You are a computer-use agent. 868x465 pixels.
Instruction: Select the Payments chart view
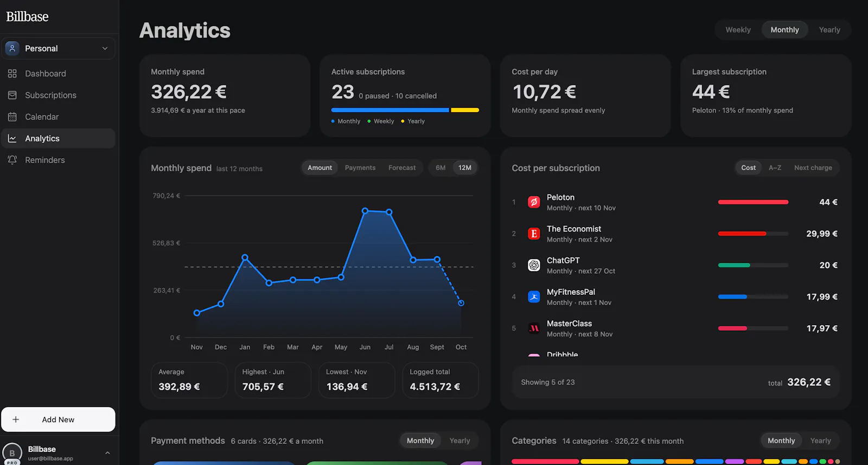tap(360, 168)
